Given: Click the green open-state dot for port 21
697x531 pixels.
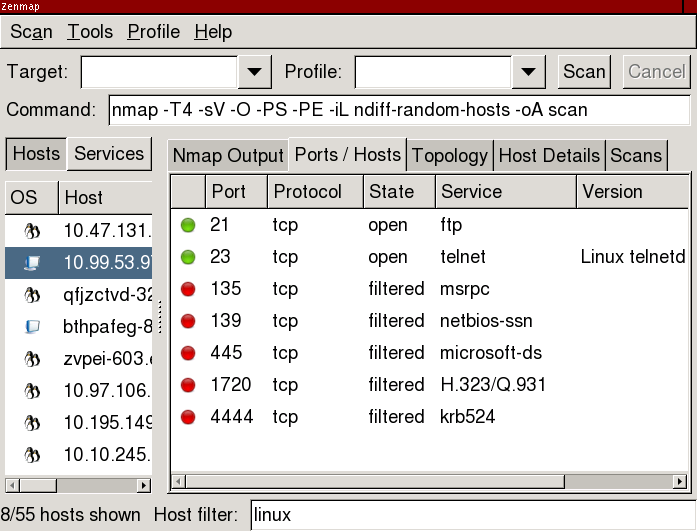Looking at the screenshot, I should tap(188, 225).
